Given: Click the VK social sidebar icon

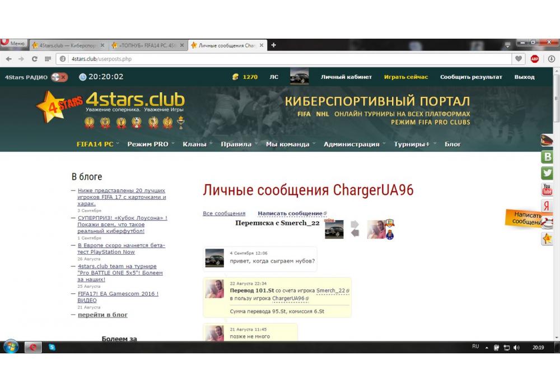Looking at the screenshot, I should click(x=547, y=157).
